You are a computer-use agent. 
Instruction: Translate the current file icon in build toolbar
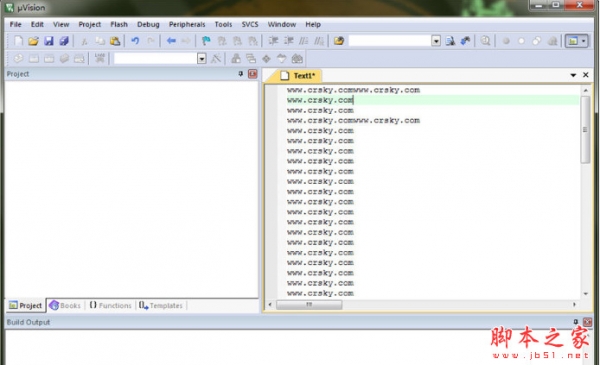(x=18, y=59)
